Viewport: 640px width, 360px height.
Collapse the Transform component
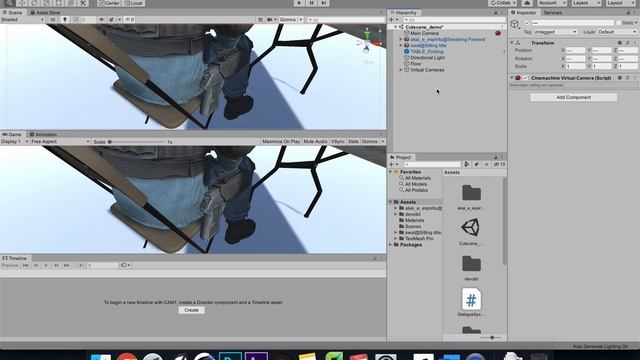(x=512, y=43)
